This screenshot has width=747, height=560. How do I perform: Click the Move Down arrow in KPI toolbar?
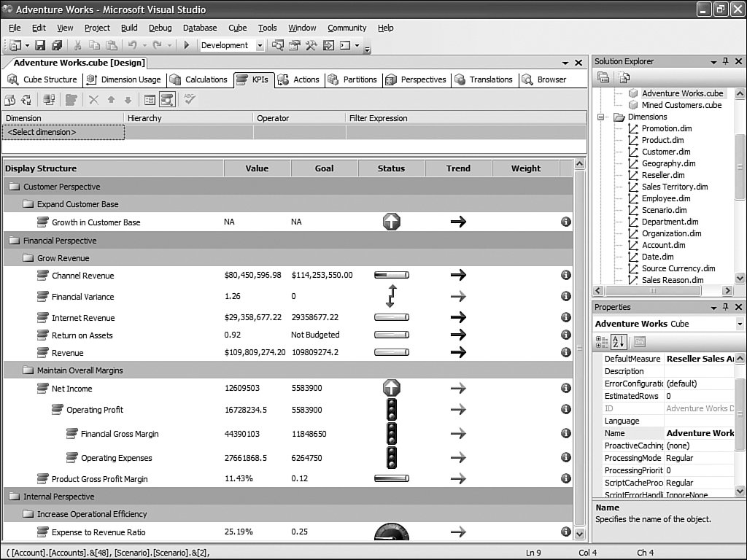128,99
